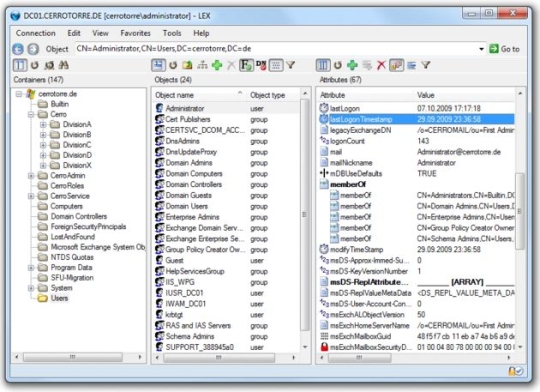Click the gray delete X in objects toolbar
Screen dimensions: 540x392
[231, 65]
